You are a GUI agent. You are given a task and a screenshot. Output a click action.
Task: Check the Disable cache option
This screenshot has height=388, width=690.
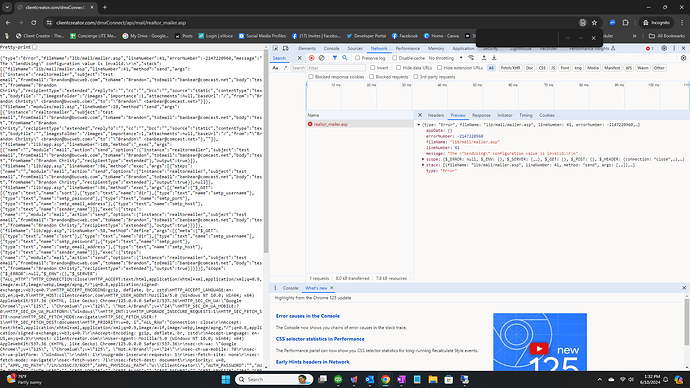coord(395,58)
